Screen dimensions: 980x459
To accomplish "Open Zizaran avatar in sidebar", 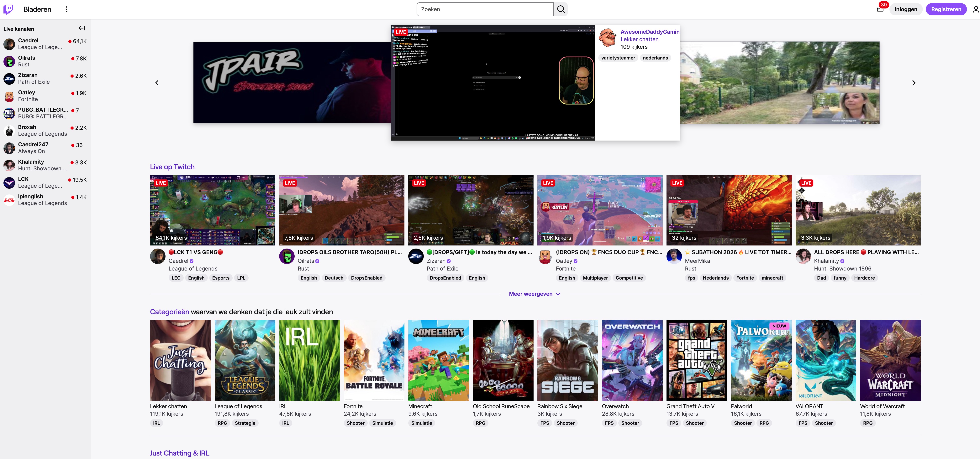I will pyautogui.click(x=9, y=79).
